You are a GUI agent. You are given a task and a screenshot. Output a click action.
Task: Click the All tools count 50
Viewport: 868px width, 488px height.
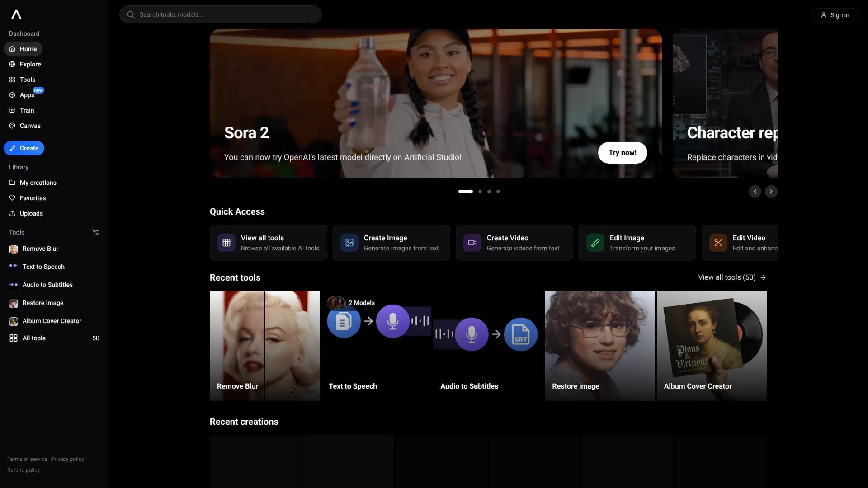pos(96,338)
